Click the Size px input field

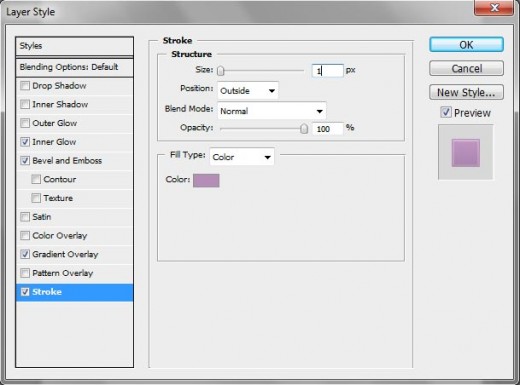[x=327, y=70]
